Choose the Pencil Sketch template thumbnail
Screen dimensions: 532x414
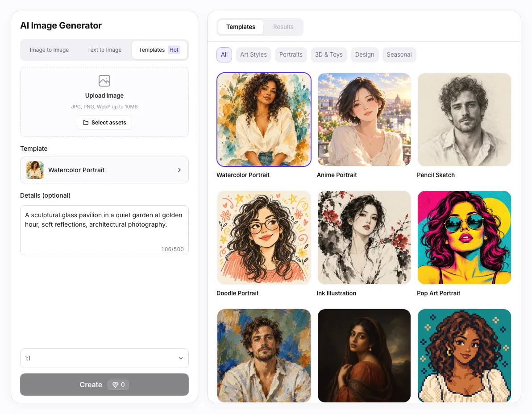(x=464, y=120)
